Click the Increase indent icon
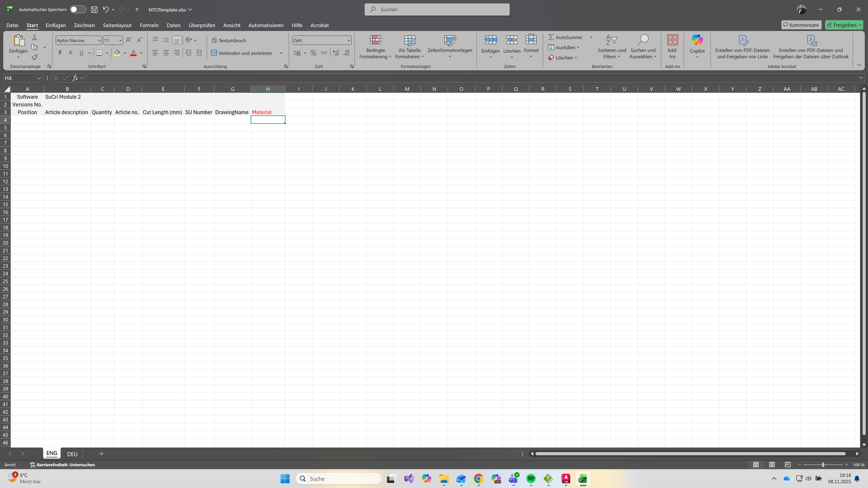 coord(199,53)
